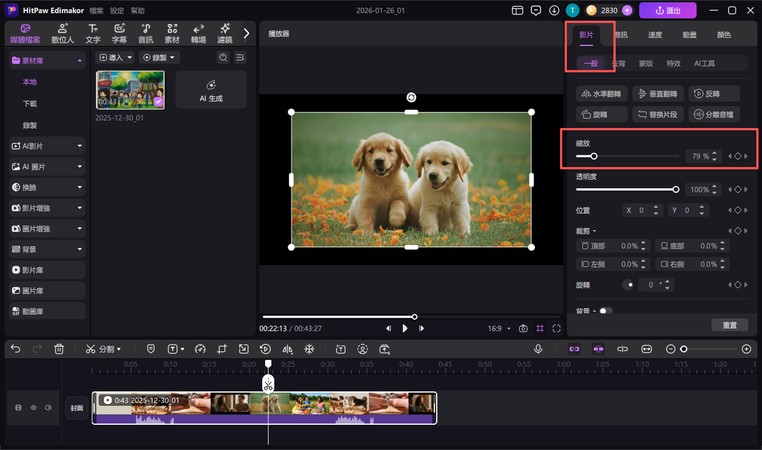Select the 2025-12-30_01 media thumbnail
The height and width of the screenshot is (450, 762).
click(130, 90)
